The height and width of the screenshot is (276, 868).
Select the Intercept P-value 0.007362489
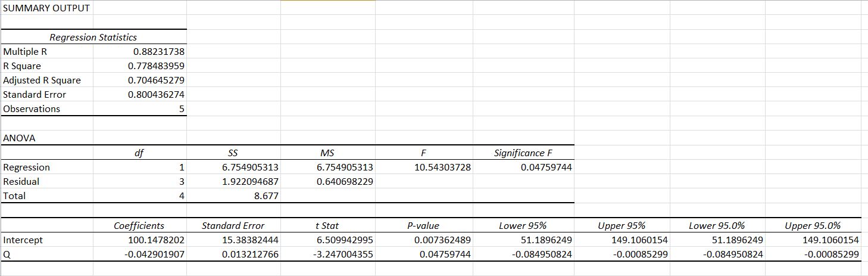pos(442,240)
